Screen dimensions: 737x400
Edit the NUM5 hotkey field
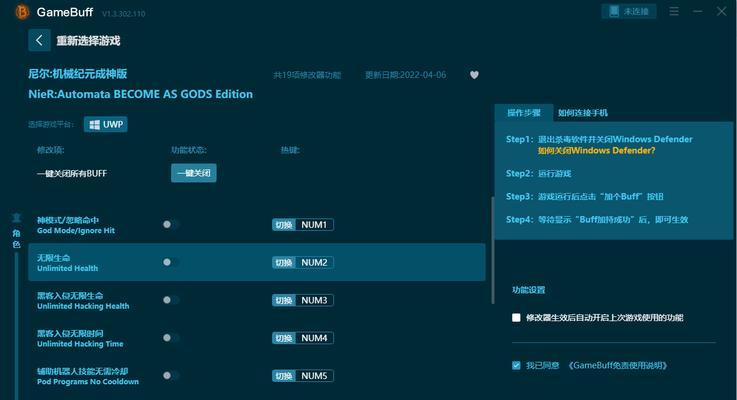click(314, 376)
